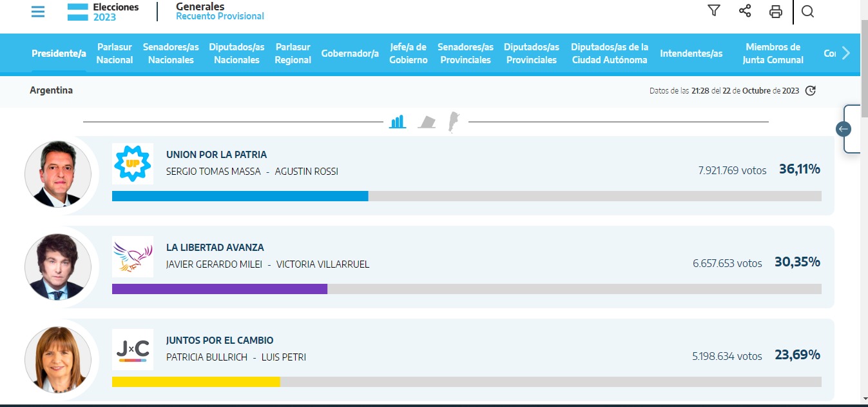Click Patricia Bullrich's candidate photo
868x407 pixels.
pos(58,359)
